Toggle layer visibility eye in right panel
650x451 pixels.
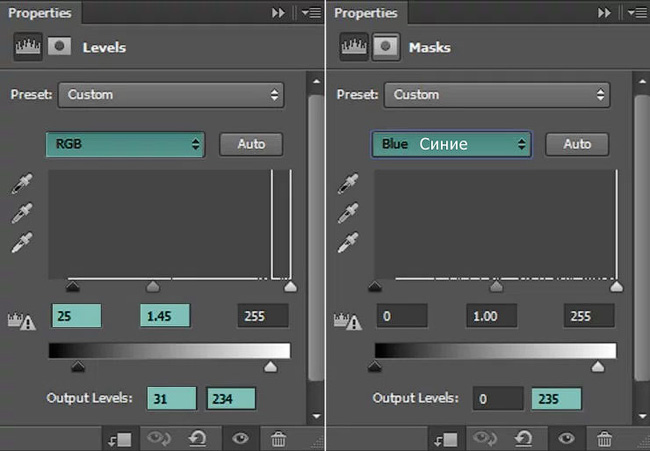(566, 438)
